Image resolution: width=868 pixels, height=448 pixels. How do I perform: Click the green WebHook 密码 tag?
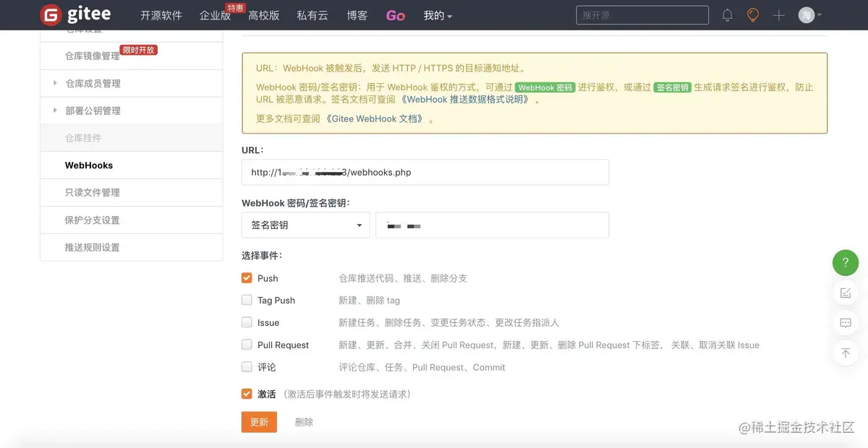545,87
